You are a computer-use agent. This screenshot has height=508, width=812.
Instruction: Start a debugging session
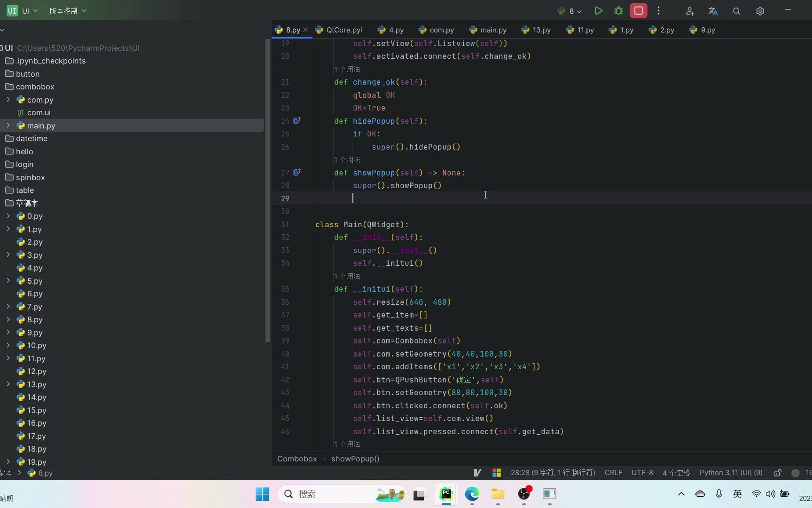click(x=618, y=10)
